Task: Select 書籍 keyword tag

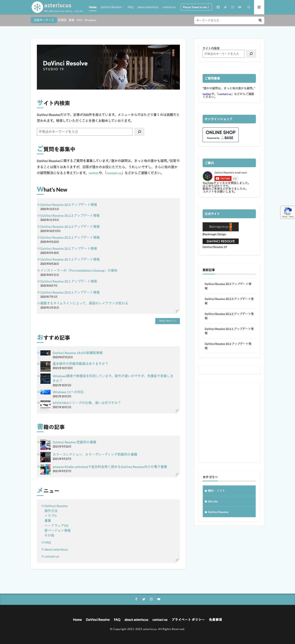Action: point(71,20)
